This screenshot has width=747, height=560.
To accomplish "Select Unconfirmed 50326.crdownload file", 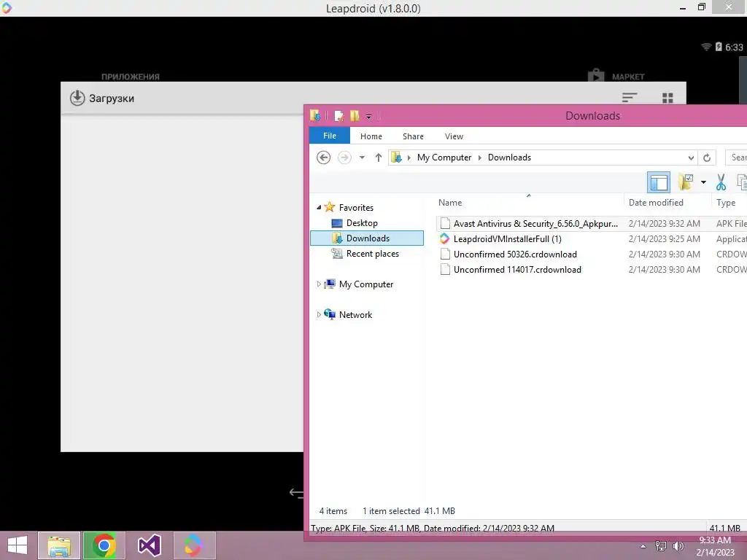I will click(515, 254).
